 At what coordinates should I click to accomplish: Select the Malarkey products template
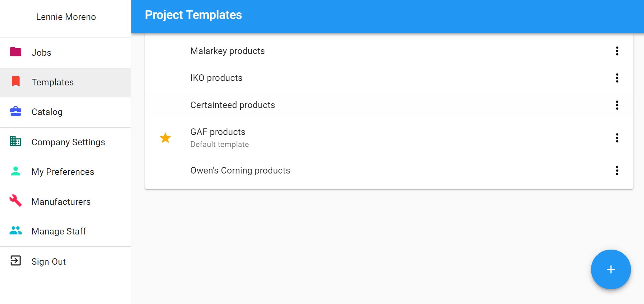click(x=228, y=51)
